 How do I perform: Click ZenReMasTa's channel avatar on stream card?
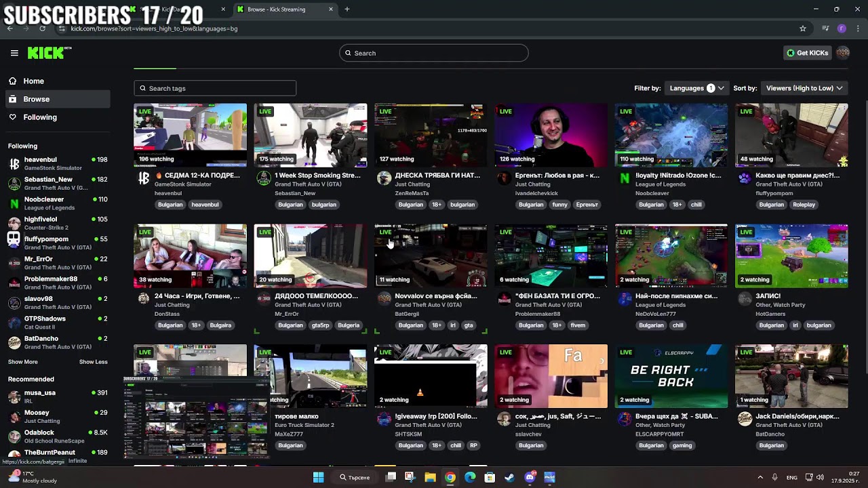coord(384,178)
